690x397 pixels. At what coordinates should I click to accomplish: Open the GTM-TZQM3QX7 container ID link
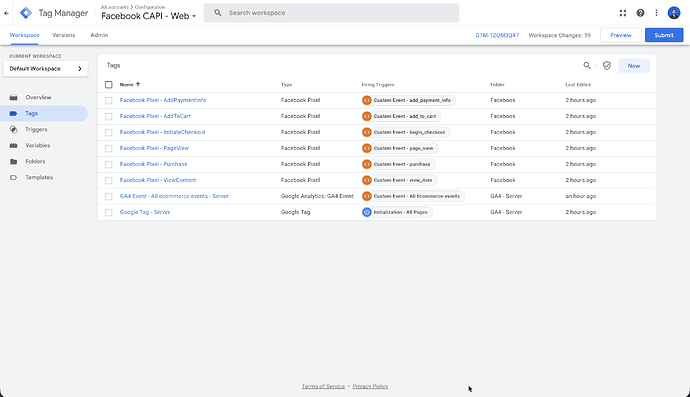tap(497, 35)
